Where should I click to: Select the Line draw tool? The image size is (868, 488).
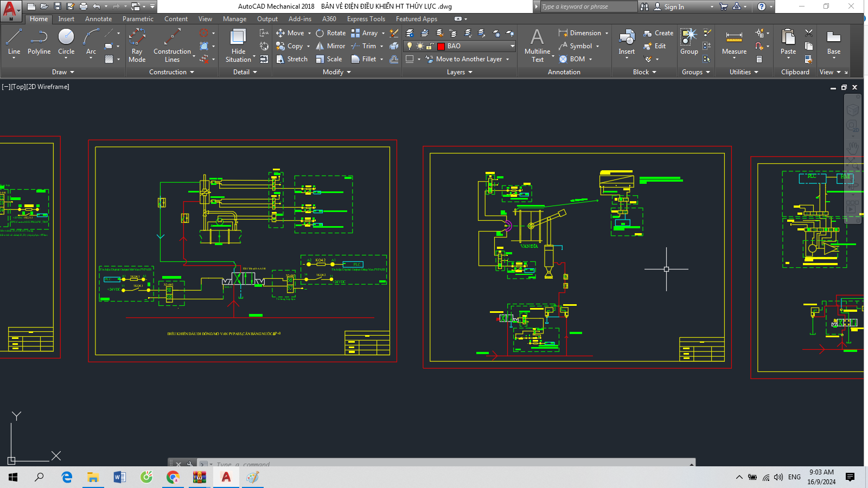click(14, 42)
